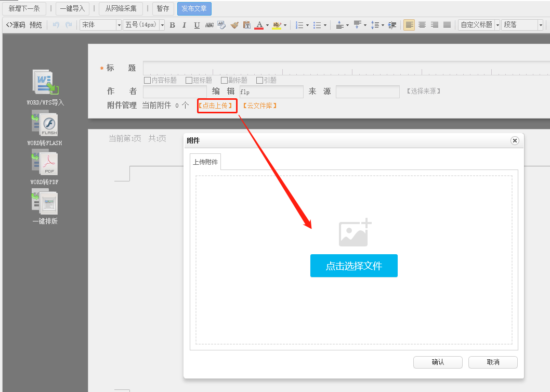Toggle bold formatting in the toolbar
The image size is (550, 392).
pos(173,25)
